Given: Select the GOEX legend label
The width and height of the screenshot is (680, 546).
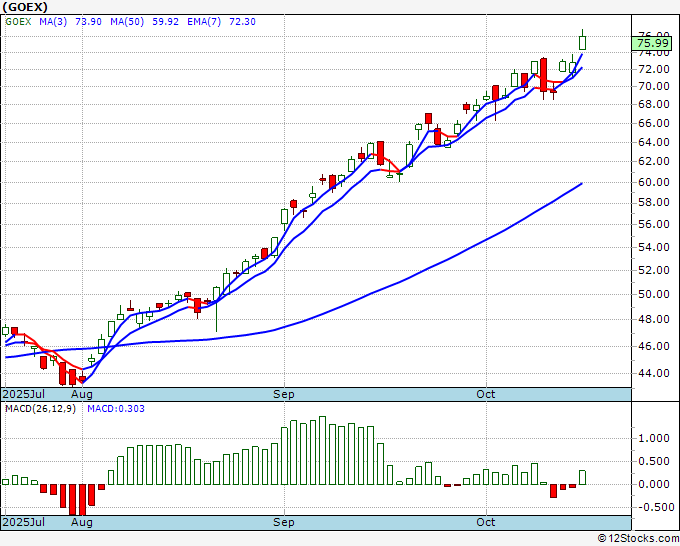Looking at the screenshot, I should [x=18, y=22].
